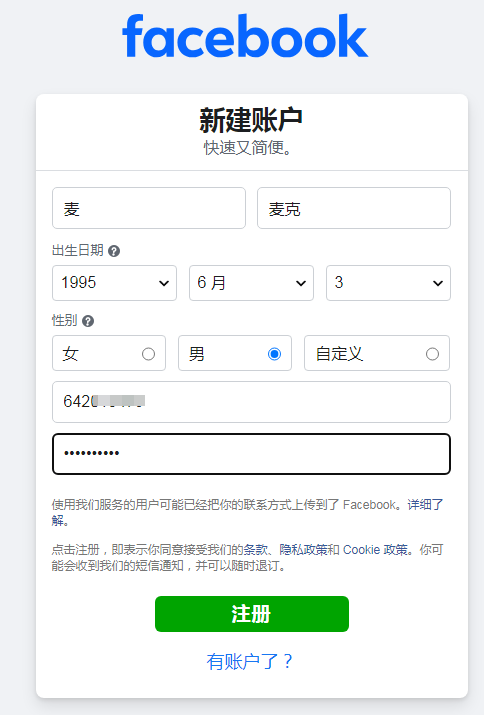Focus the first name field containing 麦克
The width and height of the screenshot is (484, 715).
(x=354, y=208)
